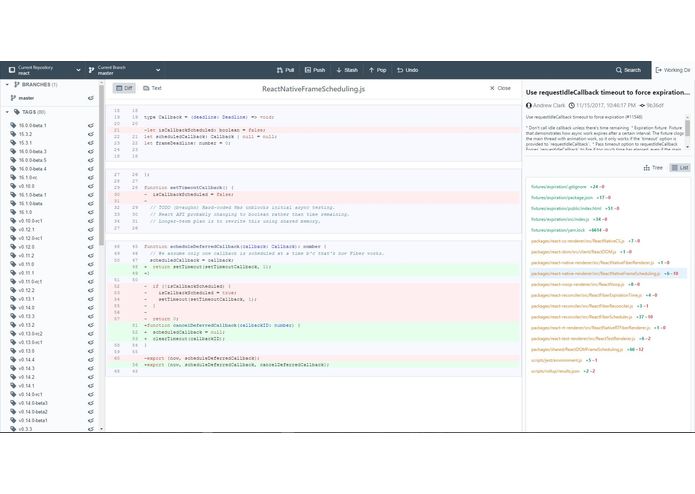This screenshot has width=695, height=494.
Task: Select tag v0.13.3 in the sidebar
Action: (x=26, y=316)
